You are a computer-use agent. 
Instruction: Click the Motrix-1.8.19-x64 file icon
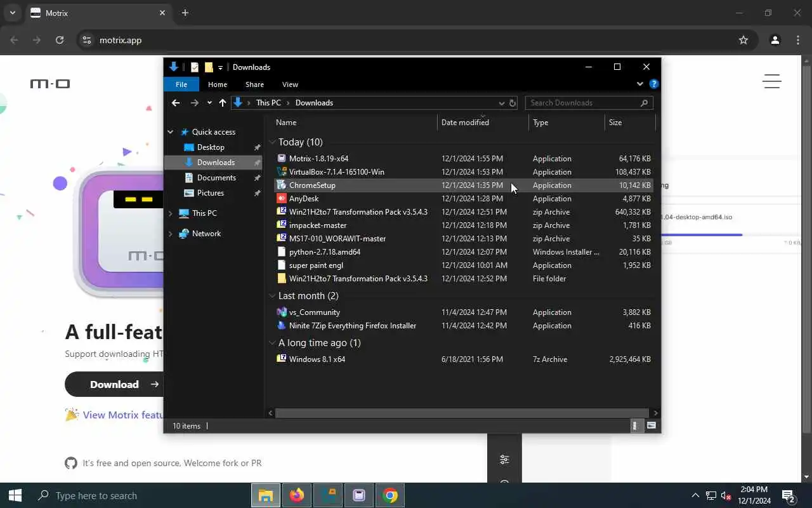(282, 159)
